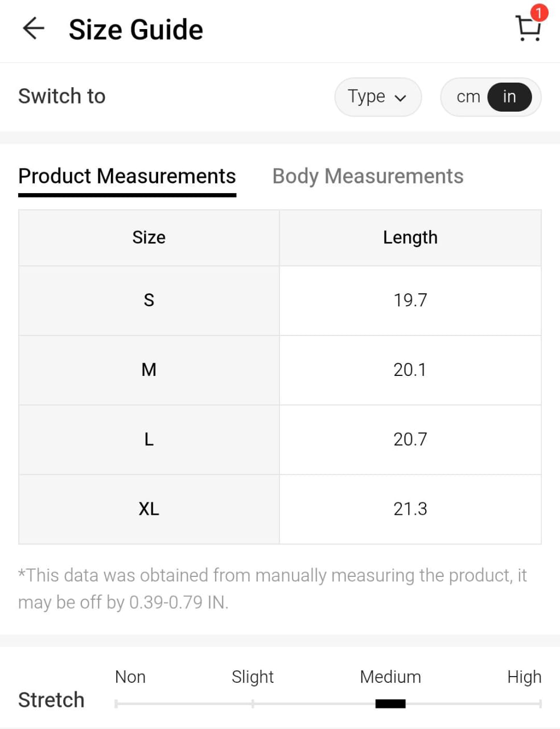Select the 'in' unit option
The image size is (560, 729).
(509, 97)
